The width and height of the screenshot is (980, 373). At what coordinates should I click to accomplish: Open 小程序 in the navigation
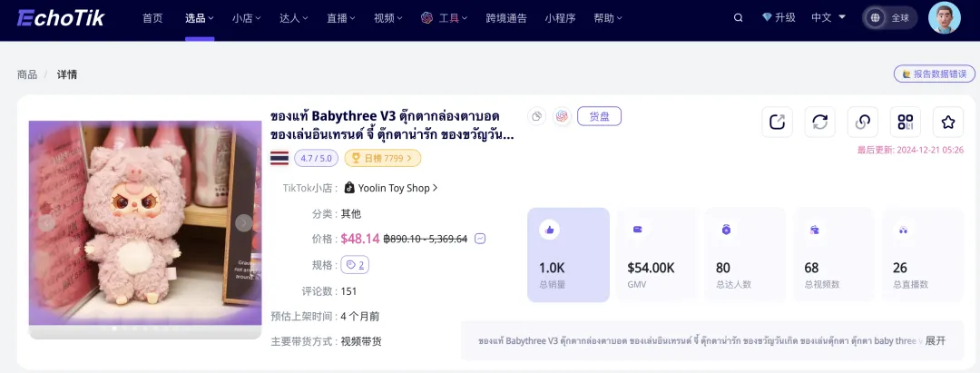pos(560,18)
